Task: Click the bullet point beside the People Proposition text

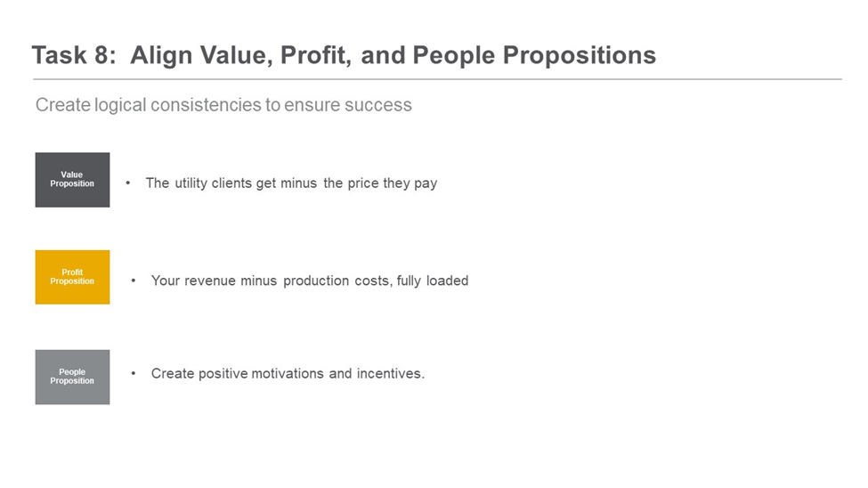Action: click(134, 374)
